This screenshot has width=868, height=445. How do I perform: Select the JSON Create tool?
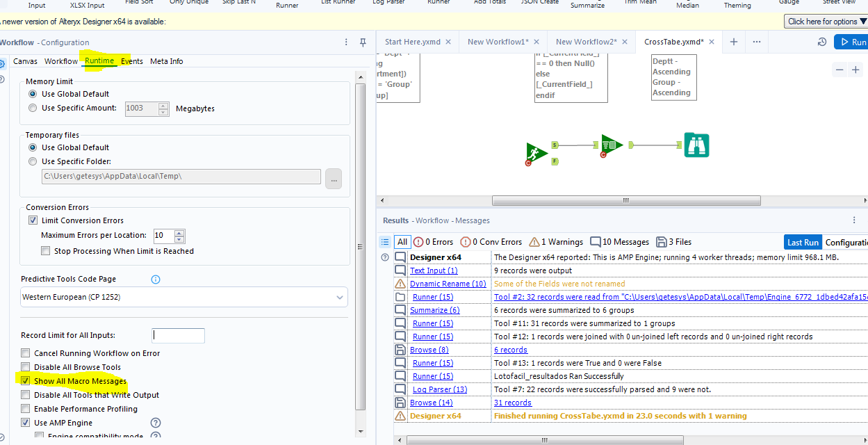[x=539, y=3]
